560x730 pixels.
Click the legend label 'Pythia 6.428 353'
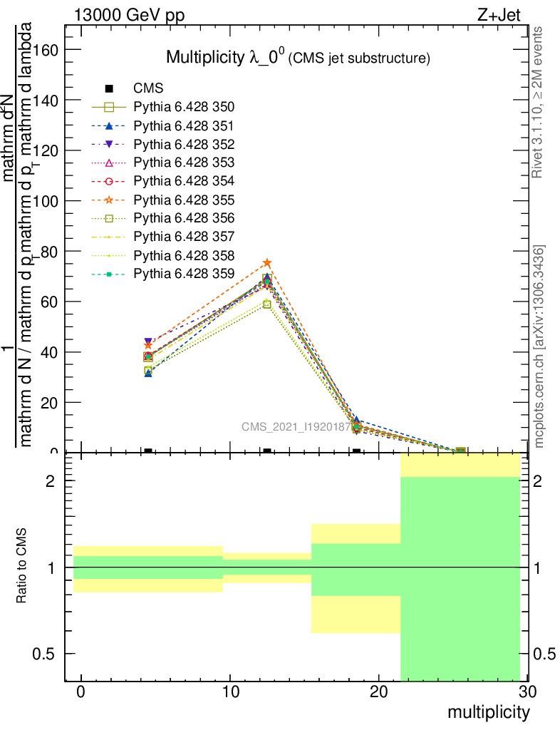tap(184, 163)
